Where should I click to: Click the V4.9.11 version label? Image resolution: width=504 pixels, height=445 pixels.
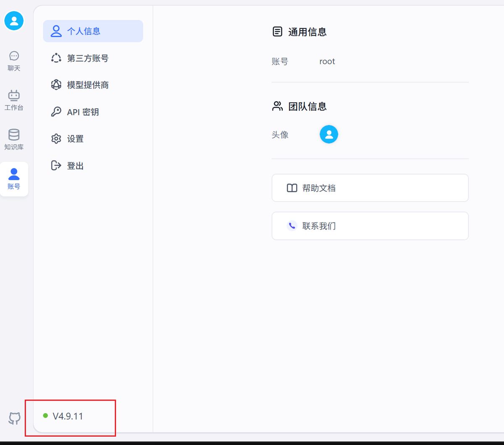tap(68, 416)
